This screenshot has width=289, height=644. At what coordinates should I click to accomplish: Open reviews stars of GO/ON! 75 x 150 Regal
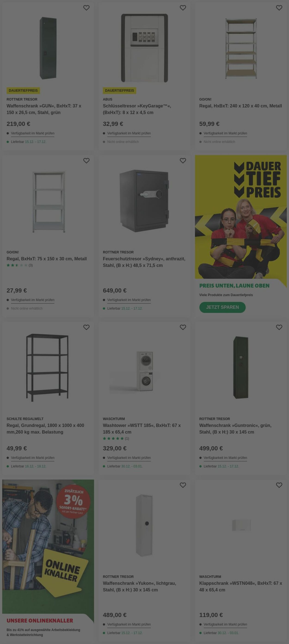pos(17,265)
